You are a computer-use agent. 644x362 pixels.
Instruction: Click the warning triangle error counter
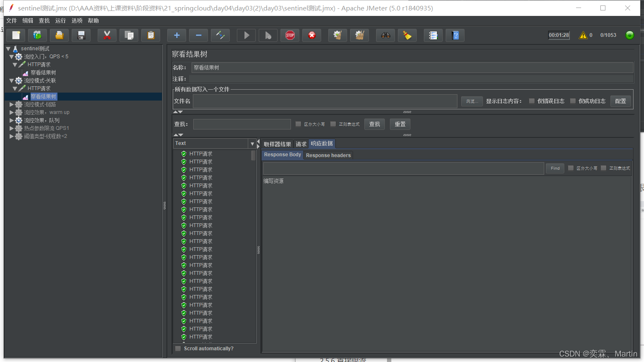pos(583,35)
